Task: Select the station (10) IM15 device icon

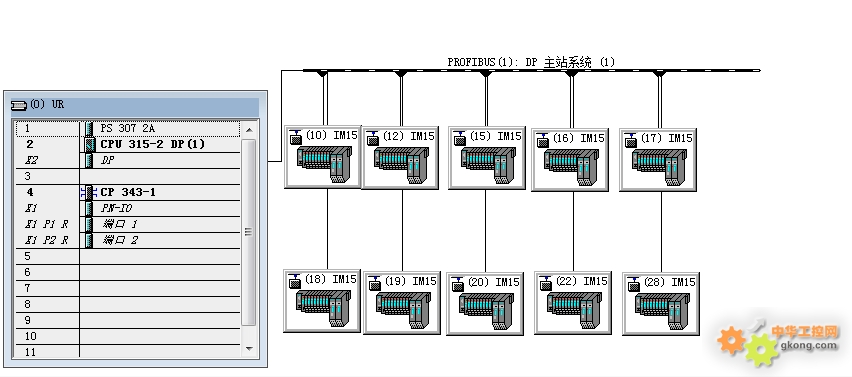Action: click(323, 157)
